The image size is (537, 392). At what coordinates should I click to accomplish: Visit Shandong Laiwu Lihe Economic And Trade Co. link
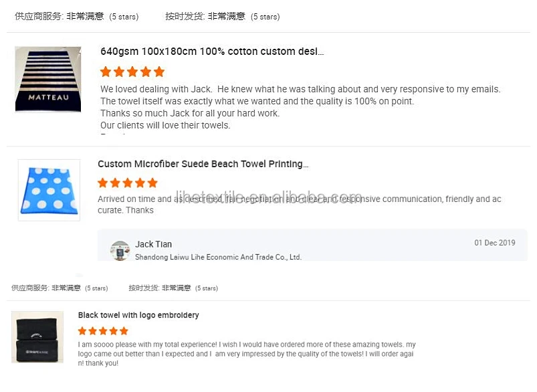pos(218,257)
